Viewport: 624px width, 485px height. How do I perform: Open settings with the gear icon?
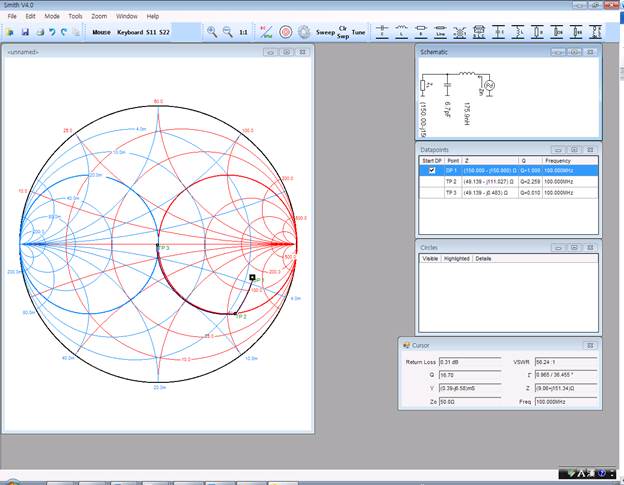[x=304, y=32]
